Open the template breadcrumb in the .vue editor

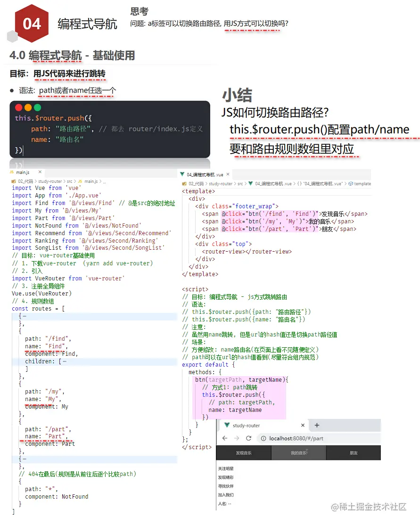click(x=362, y=183)
